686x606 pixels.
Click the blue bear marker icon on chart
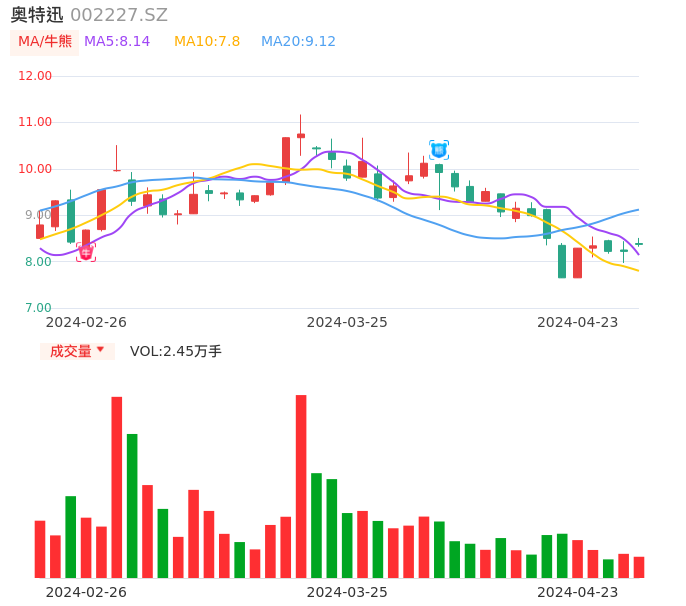coord(439,150)
